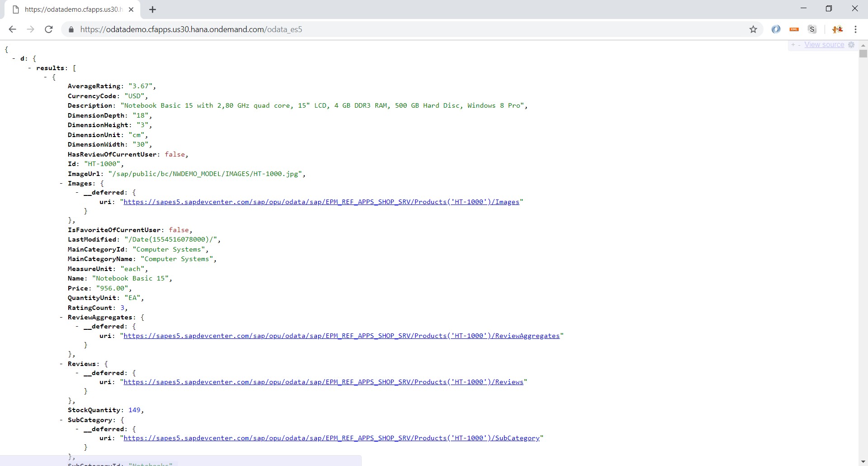Close the odatademo tab
The image size is (868, 466).
pos(131,10)
